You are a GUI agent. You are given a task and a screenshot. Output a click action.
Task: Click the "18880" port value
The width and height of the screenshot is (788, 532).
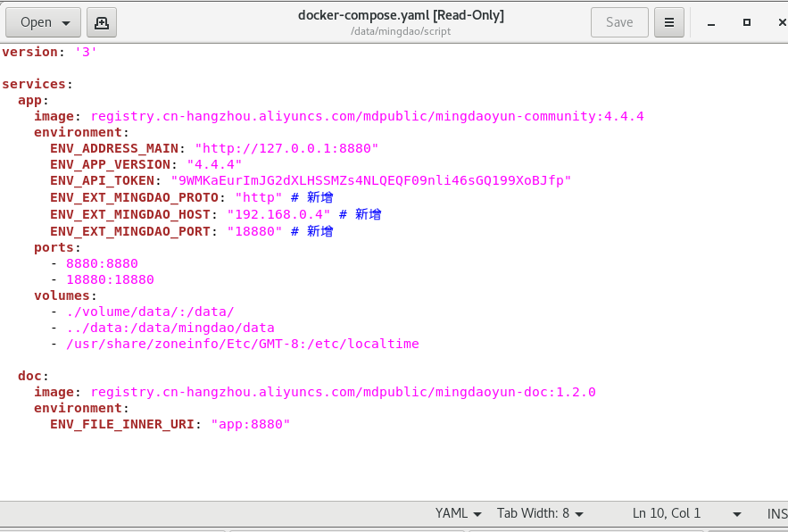[254, 231]
